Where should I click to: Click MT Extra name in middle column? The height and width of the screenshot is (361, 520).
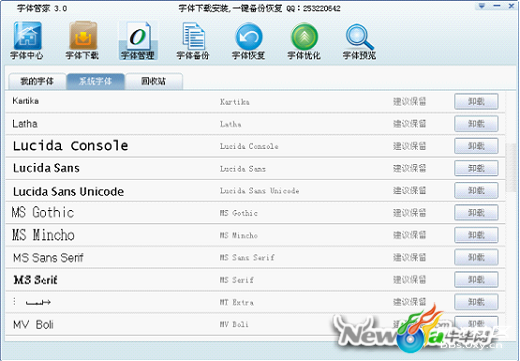click(x=237, y=302)
